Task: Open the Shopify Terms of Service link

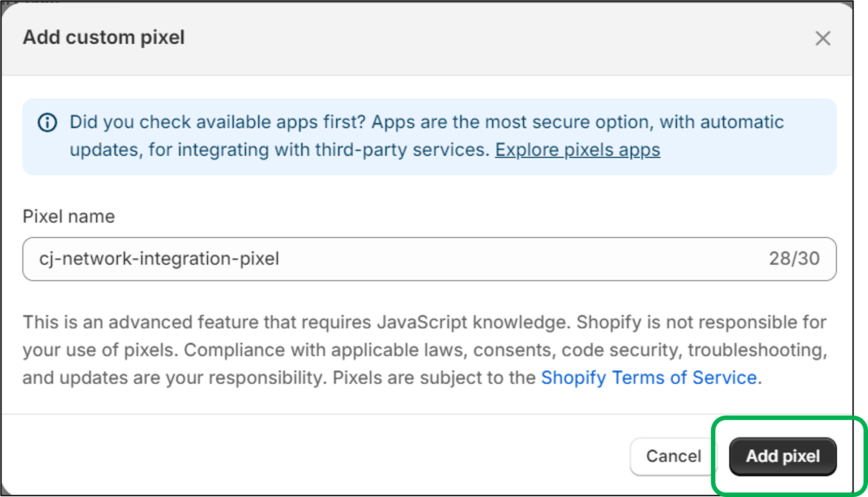Action: pos(649,378)
